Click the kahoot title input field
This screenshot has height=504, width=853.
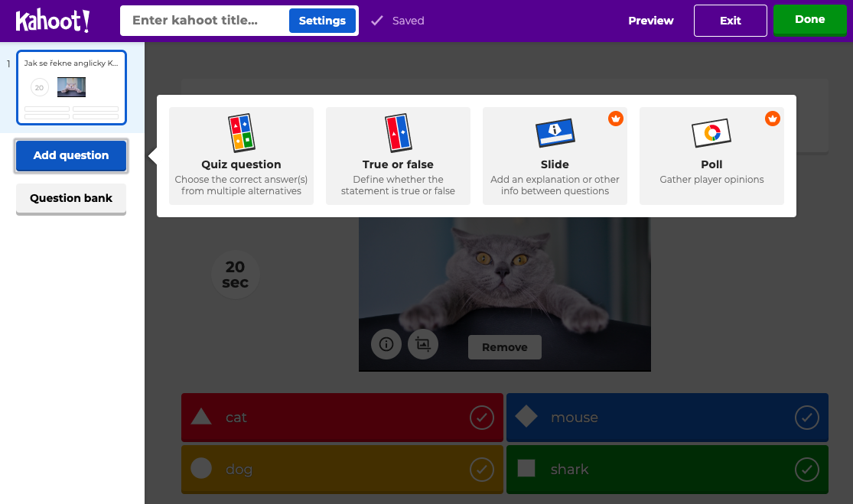(206, 21)
